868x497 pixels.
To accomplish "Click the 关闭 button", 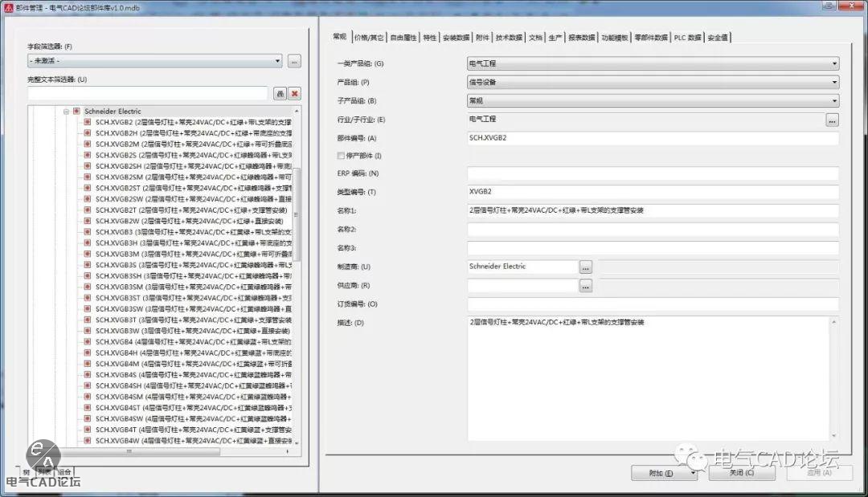I will [741, 473].
